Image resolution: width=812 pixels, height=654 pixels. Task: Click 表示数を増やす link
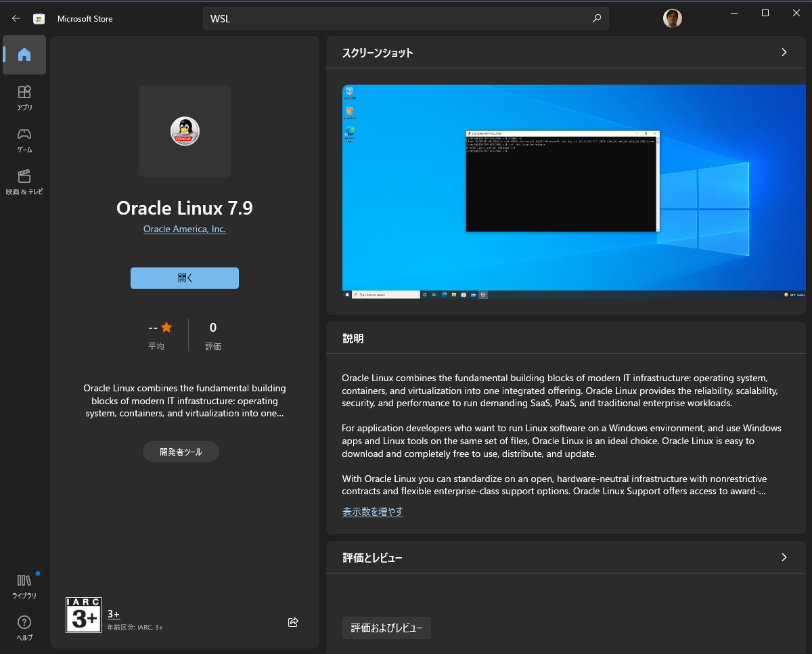(x=373, y=512)
